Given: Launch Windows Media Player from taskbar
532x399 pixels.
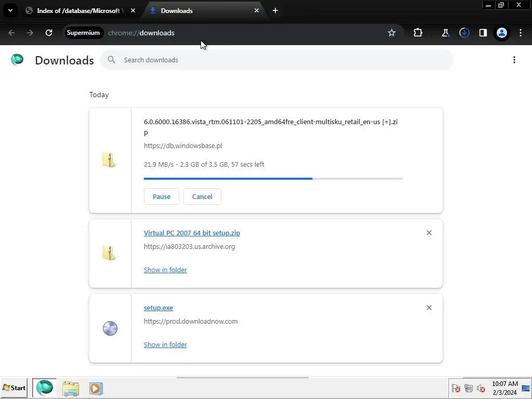Looking at the screenshot, I should (x=96, y=388).
